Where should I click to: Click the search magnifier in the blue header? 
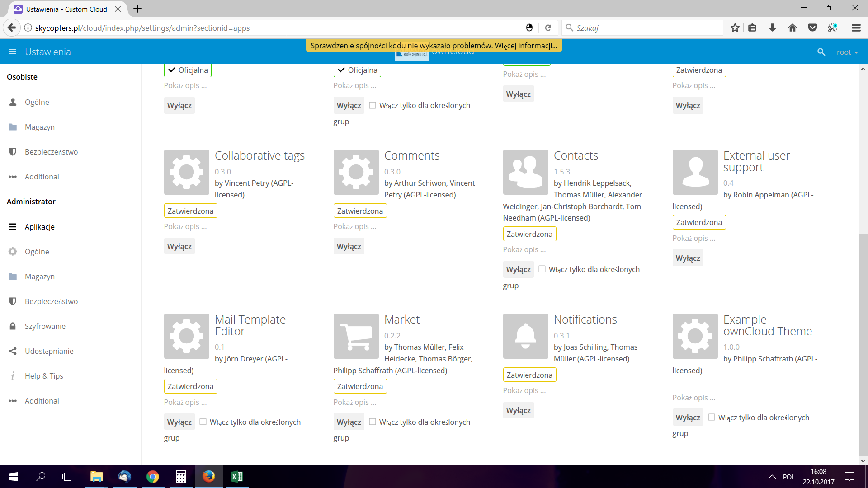(x=821, y=52)
